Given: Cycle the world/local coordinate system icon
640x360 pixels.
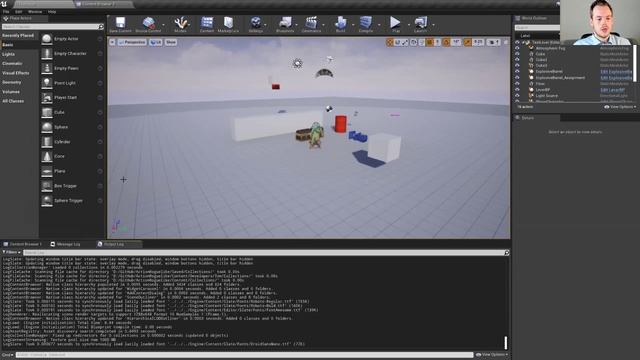Looking at the screenshot, I should pyautogui.click(x=414, y=42).
